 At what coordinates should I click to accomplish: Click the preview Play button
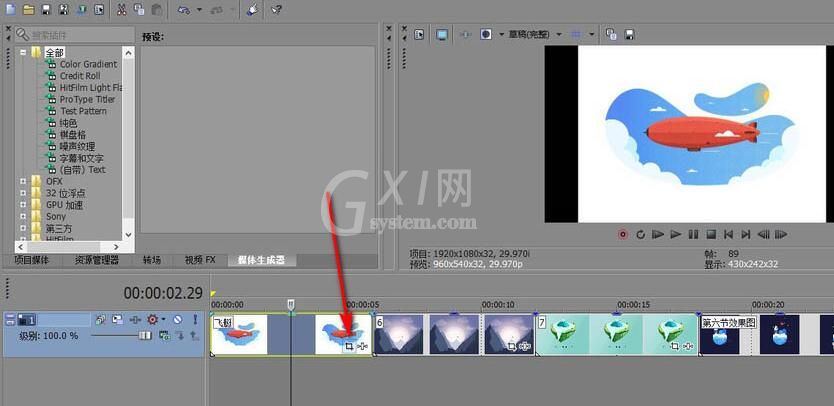[x=675, y=234]
